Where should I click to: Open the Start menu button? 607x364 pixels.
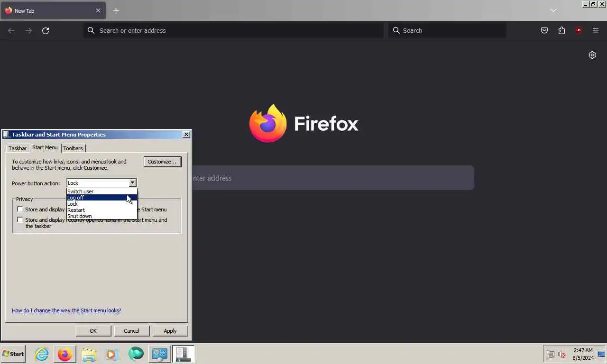[x=13, y=354]
